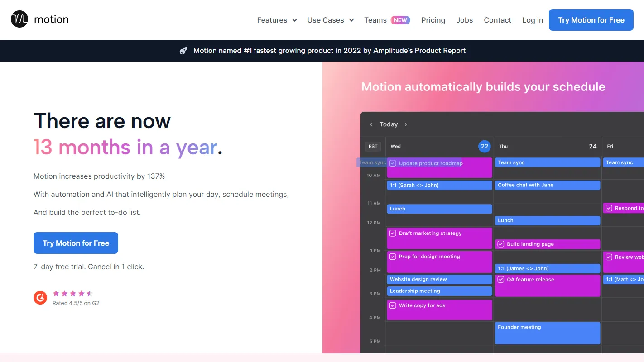Click the Log in link
The image size is (644, 362).
[532, 20]
